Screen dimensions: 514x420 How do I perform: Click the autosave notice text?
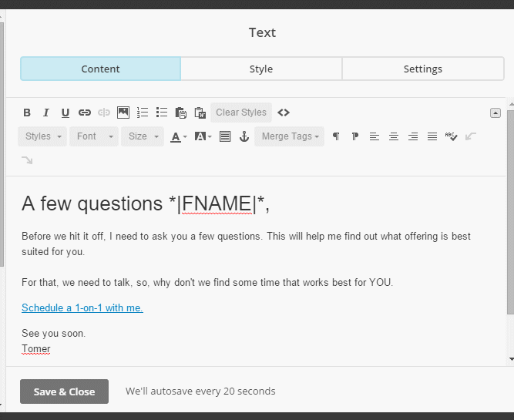point(200,391)
